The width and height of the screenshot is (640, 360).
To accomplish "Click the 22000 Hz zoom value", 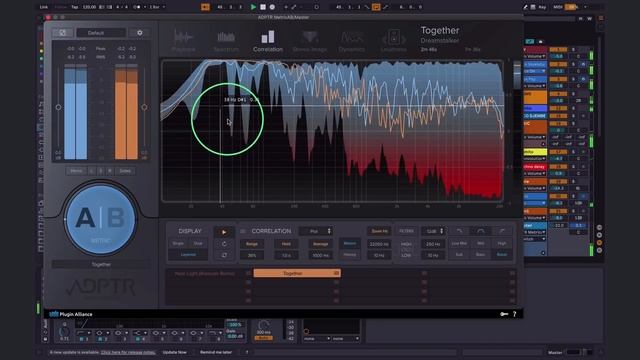I will click(379, 244).
